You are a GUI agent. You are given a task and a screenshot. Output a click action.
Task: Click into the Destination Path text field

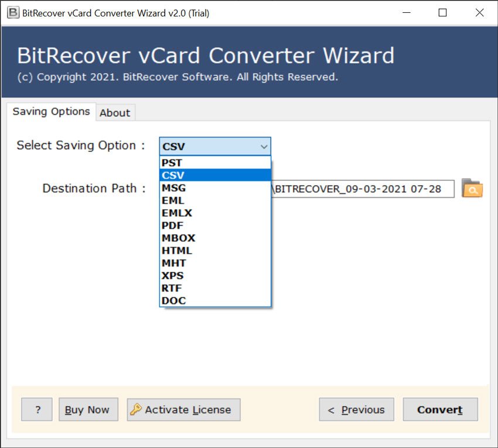point(363,189)
